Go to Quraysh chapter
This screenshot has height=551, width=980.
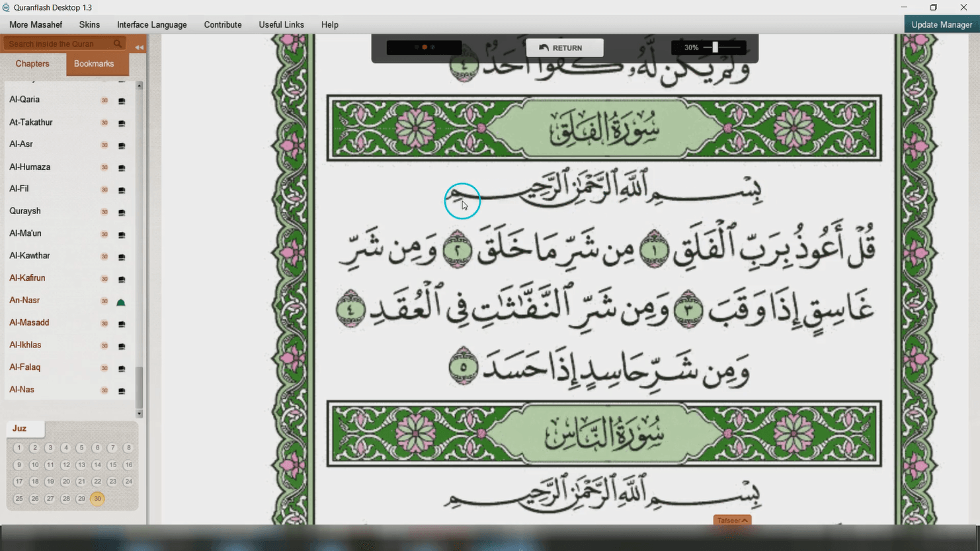[25, 211]
